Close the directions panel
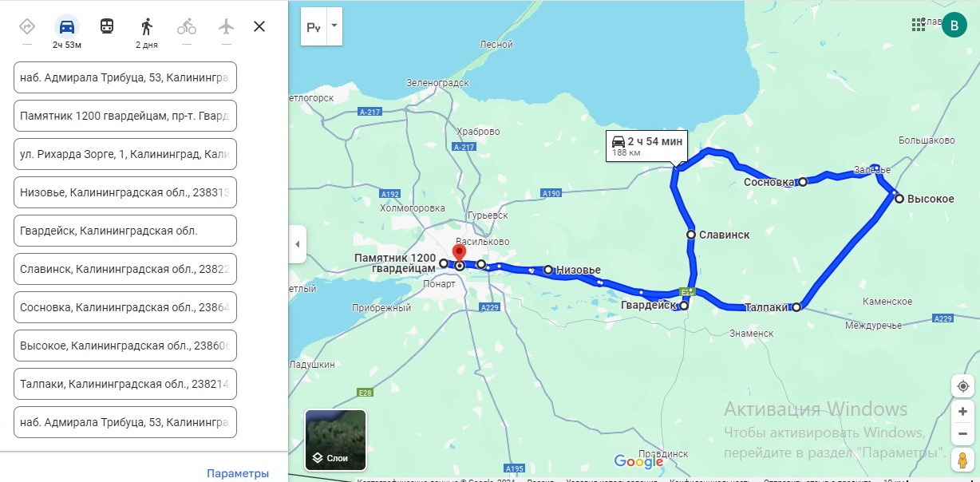 tap(259, 26)
